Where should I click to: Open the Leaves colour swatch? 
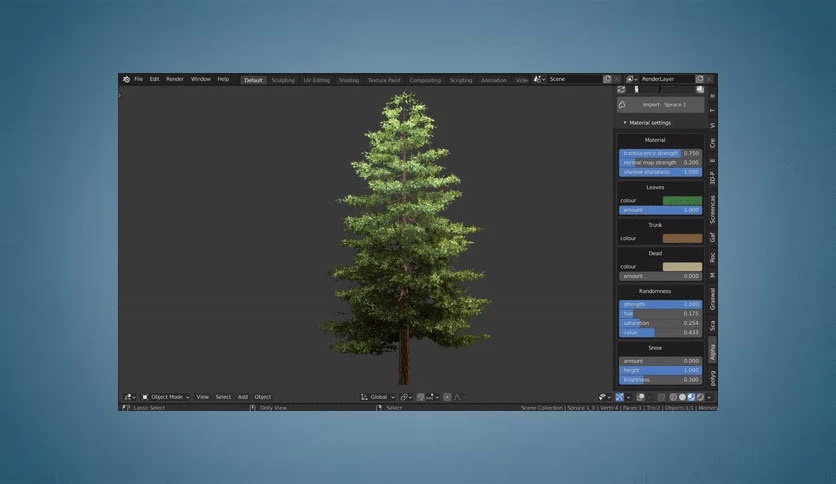click(x=682, y=200)
